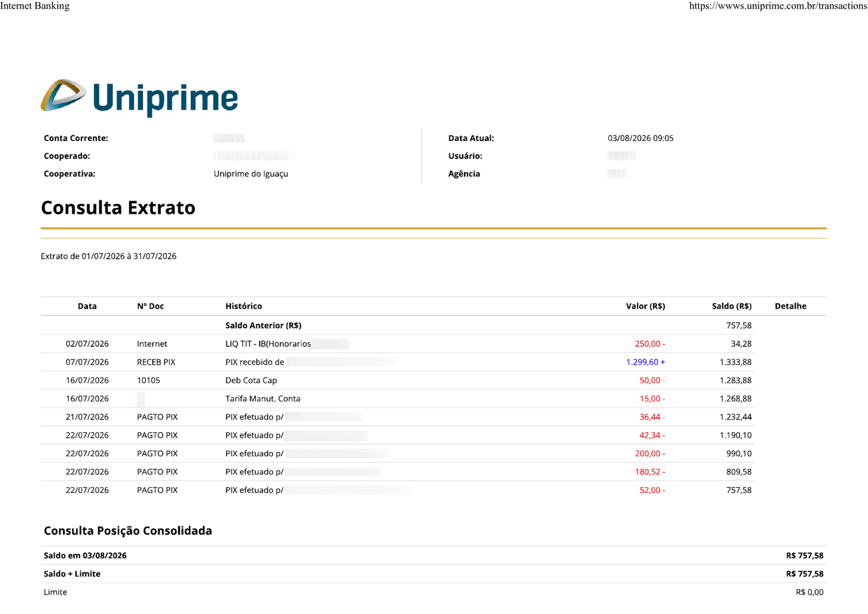
Task: Click the Consulta Posição Consolidada heading
Action: click(128, 531)
